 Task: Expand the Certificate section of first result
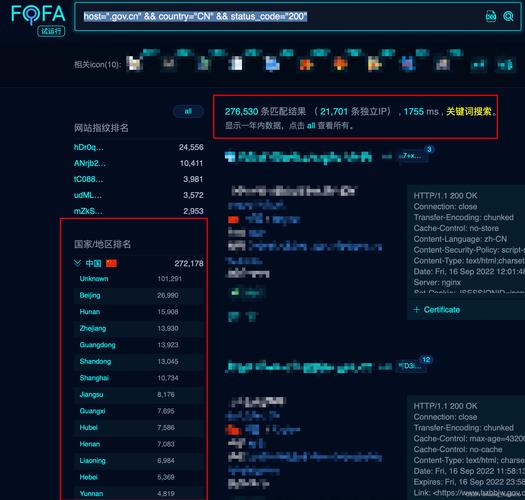pos(437,310)
